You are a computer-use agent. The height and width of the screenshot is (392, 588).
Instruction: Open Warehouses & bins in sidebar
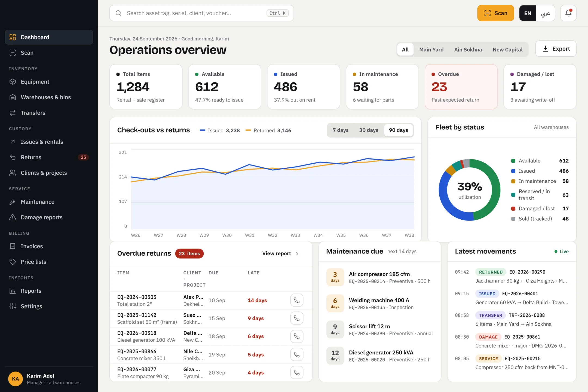49,97
